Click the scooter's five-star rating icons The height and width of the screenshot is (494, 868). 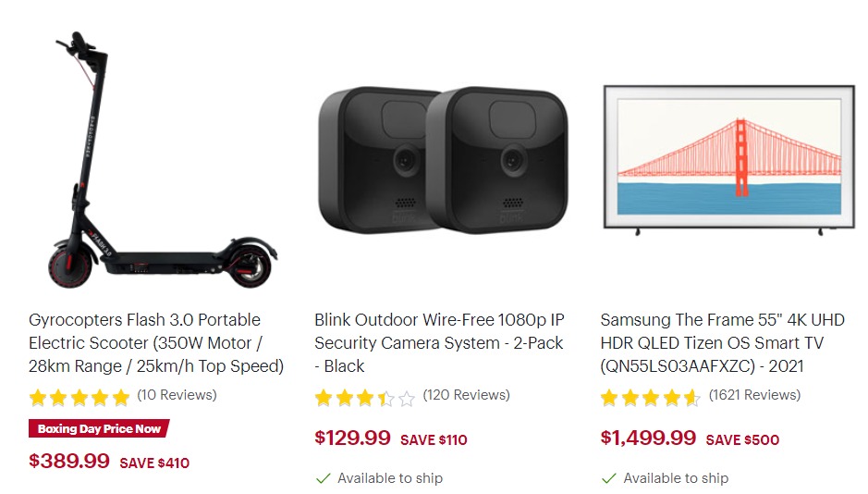click(x=79, y=397)
